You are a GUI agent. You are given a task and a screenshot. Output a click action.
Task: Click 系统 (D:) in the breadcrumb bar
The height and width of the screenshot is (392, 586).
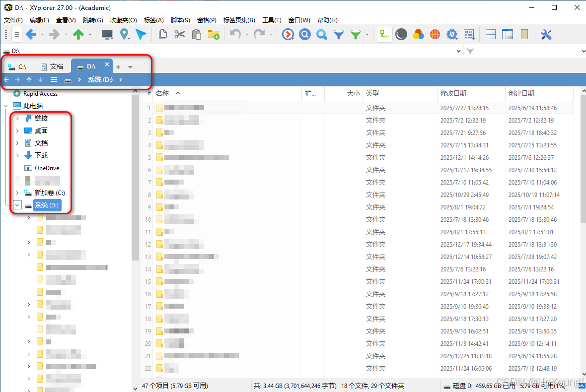(x=100, y=79)
